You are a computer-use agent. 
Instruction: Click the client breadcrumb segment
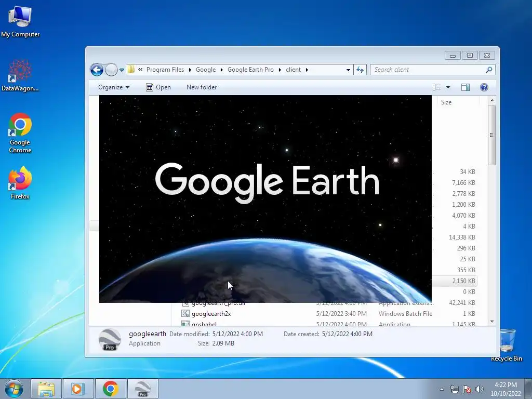(293, 70)
